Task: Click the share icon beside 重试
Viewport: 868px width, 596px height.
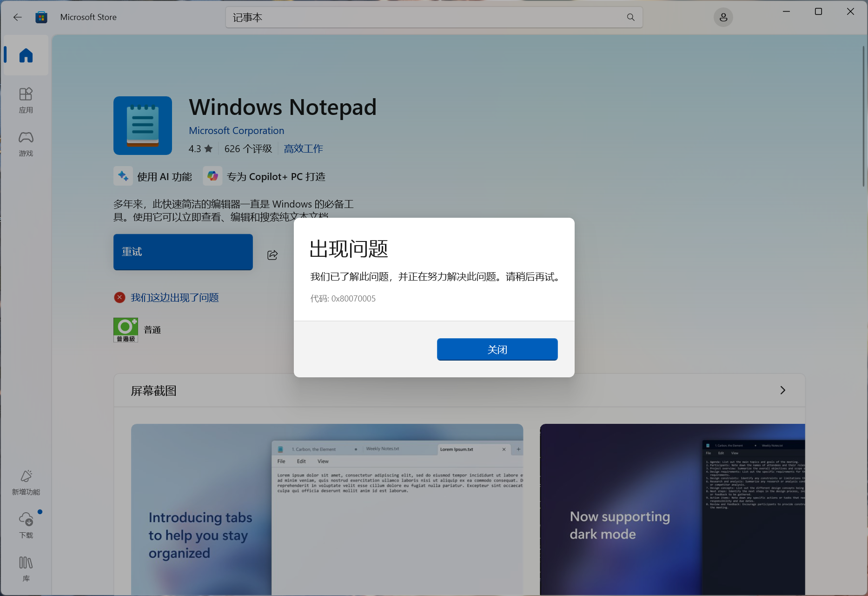Action: tap(272, 254)
